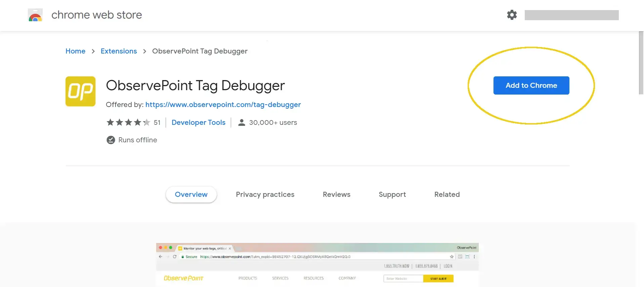Image resolution: width=644 pixels, height=287 pixels.
Task: Go to the Home breadcrumb link
Action: 75,51
